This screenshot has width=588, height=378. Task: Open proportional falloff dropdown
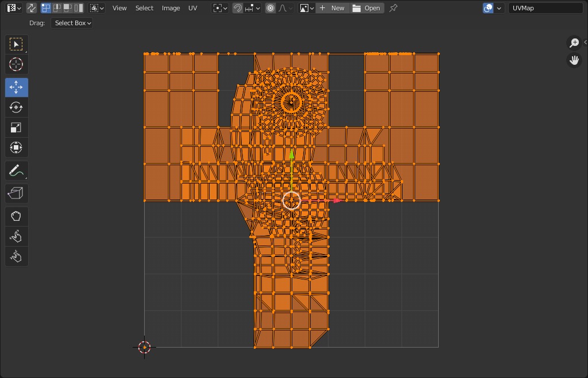(x=285, y=8)
